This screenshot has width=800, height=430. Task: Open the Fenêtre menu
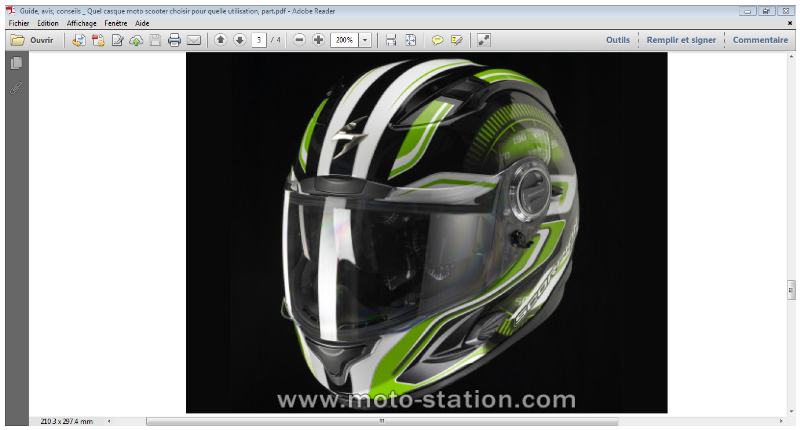(x=116, y=23)
